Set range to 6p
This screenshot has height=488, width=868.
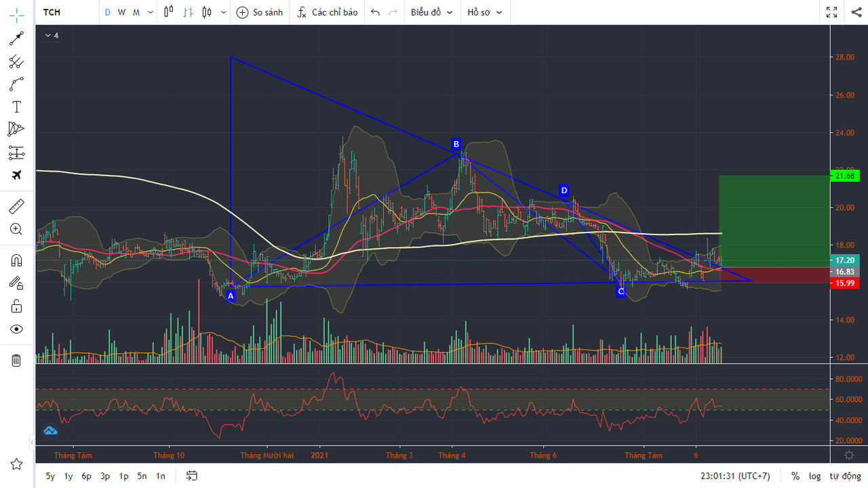coord(86,476)
